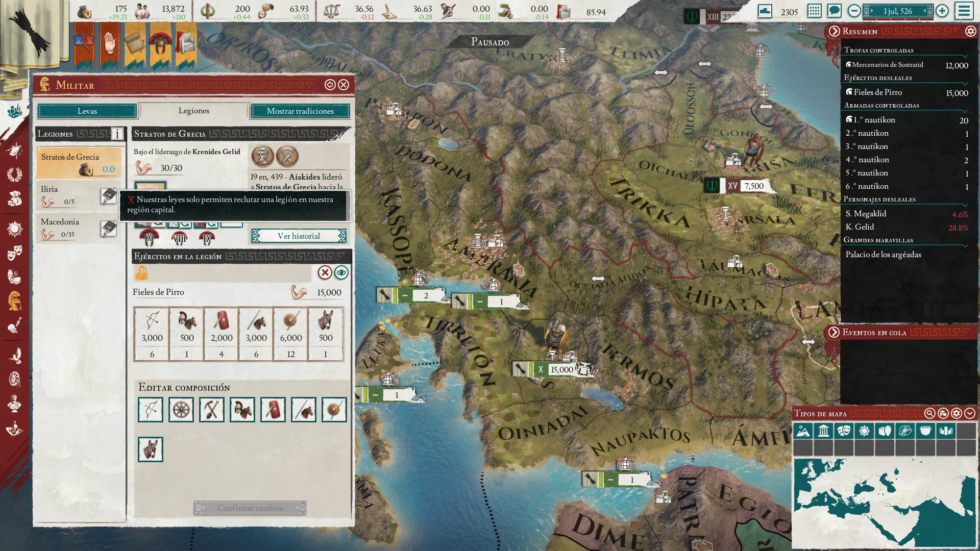Open legions info i button
The image size is (980, 551).
coord(117,134)
